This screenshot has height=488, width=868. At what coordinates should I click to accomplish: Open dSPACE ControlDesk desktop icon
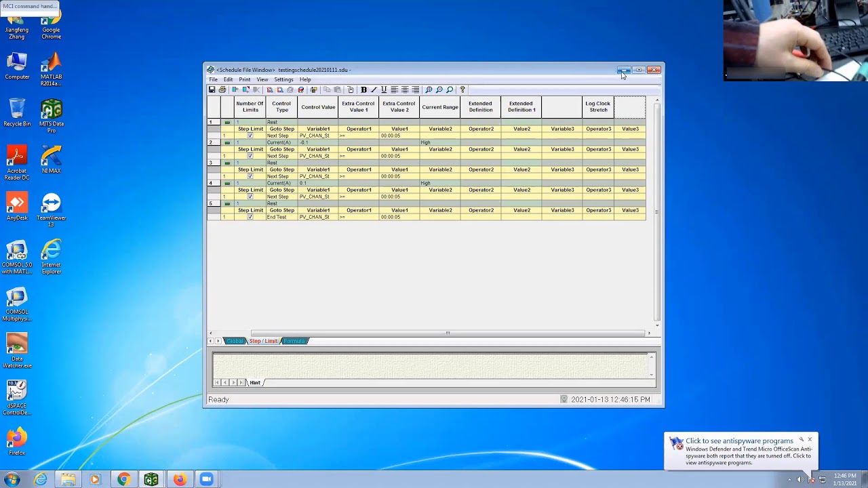point(17,399)
